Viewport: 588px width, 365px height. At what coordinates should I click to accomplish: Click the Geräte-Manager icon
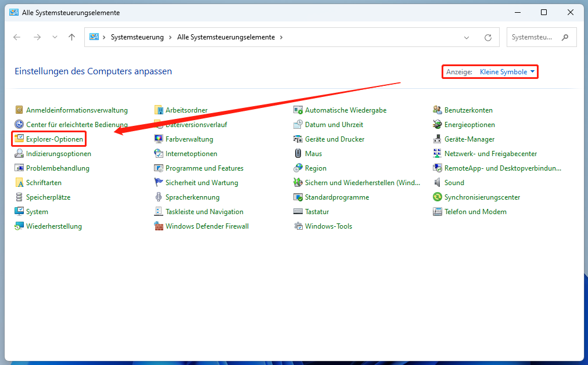[438, 139]
